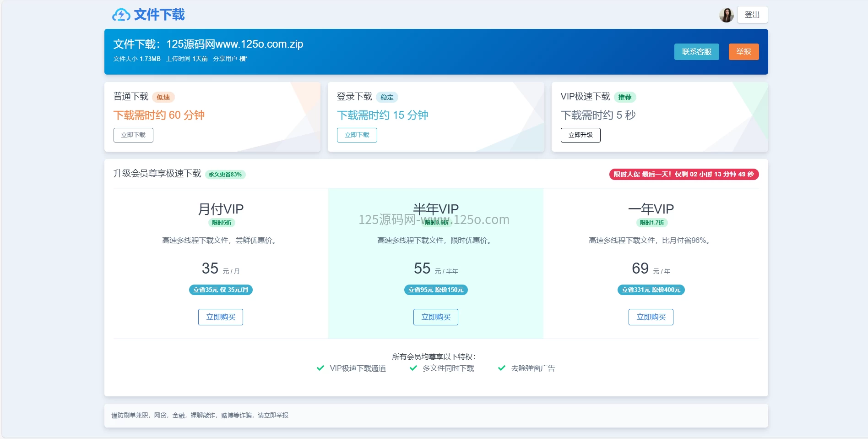Click the checkmark next to 多文件同时下载
The image size is (868, 439).
pos(413,368)
